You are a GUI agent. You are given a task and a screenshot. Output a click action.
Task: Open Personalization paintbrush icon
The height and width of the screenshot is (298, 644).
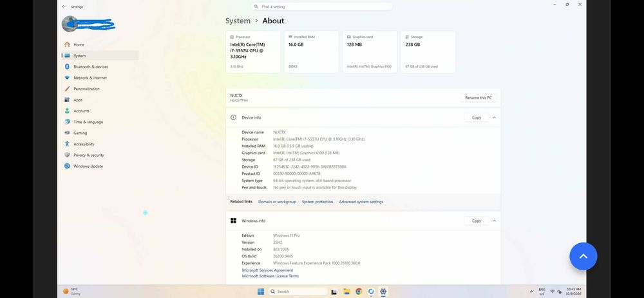pyautogui.click(x=67, y=89)
